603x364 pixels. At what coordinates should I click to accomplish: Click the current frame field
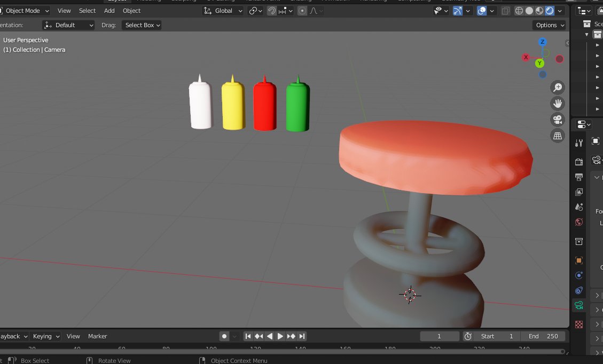(x=439, y=336)
